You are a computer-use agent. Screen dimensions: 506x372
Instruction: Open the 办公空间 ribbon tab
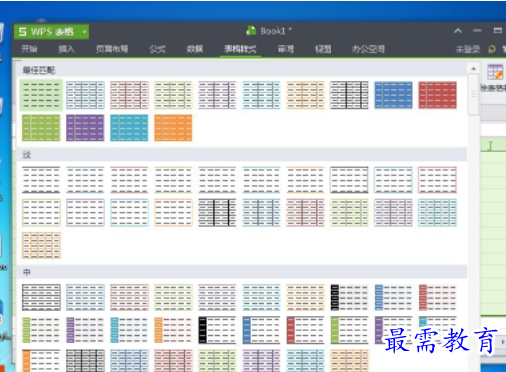[x=368, y=49]
